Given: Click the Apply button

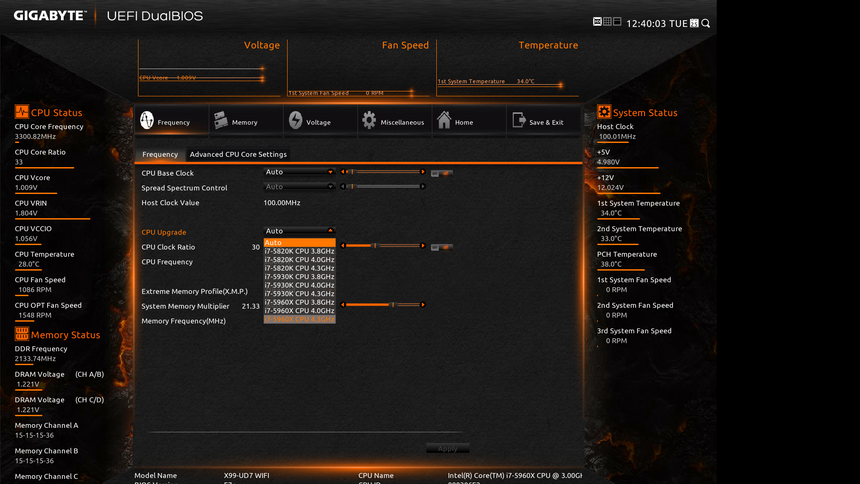Looking at the screenshot, I should pos(448,449).
